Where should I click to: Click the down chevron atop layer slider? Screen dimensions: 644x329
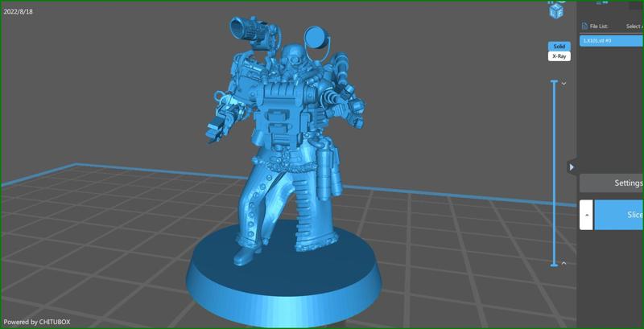[x=564, y=84]
